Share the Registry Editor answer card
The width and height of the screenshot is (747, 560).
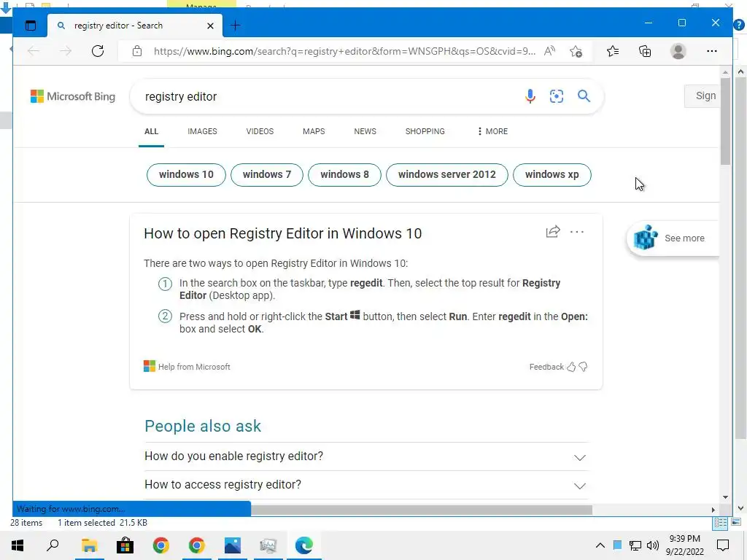click(553, 232)
